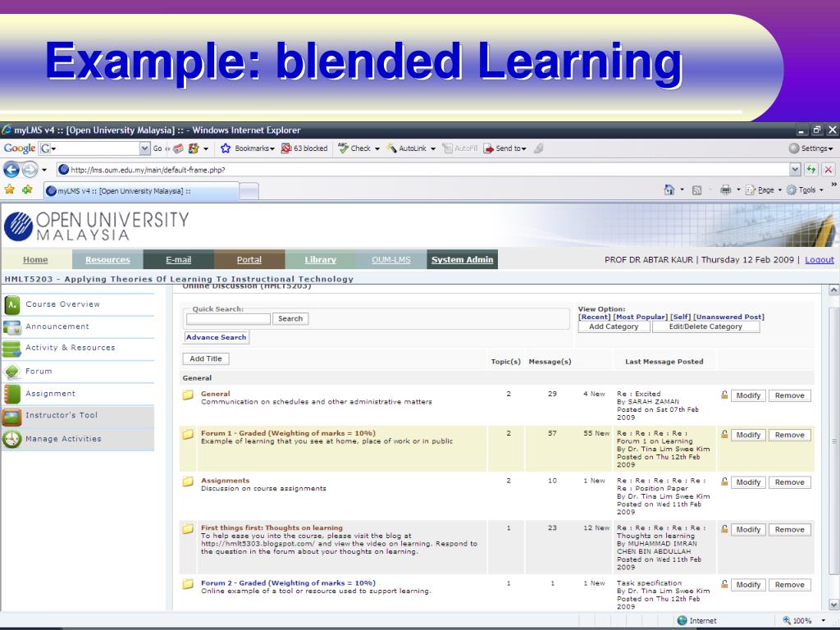The width and height of the screenshot is (840, 630).
Task: Open the Course Overview sidebar icon
Action: pos(11,304)
